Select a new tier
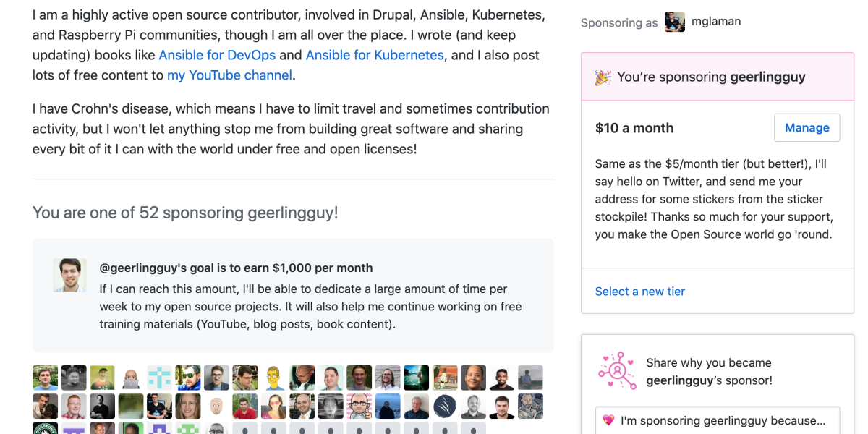Image resolution: width=868 pixels, height=434 pixels. [x=639, y=292]
